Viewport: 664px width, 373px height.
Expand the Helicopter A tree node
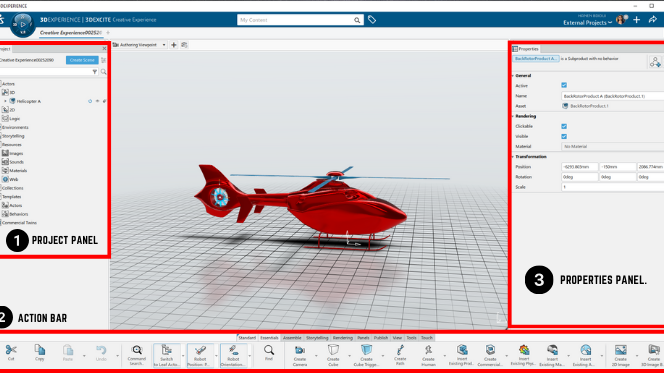(5, 101)
